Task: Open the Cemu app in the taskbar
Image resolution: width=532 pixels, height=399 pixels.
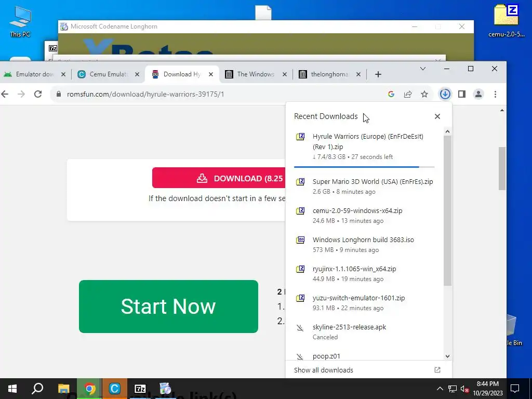Action: (115, 389)
